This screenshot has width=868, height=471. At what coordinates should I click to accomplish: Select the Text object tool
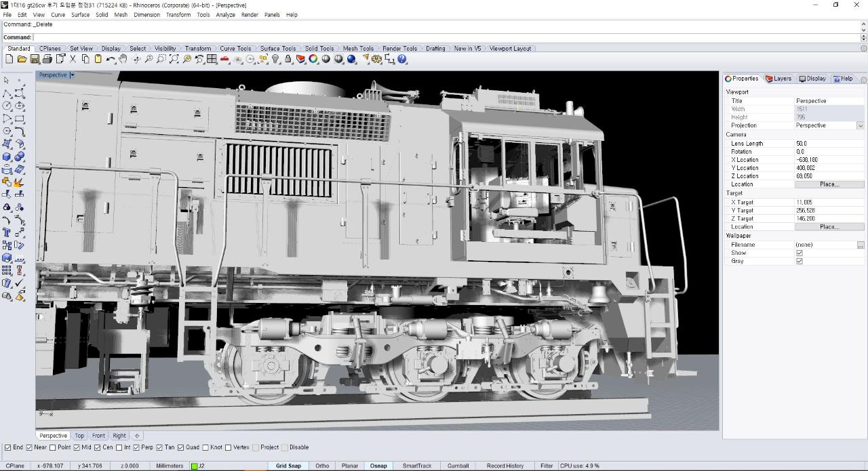coord(7,232)
